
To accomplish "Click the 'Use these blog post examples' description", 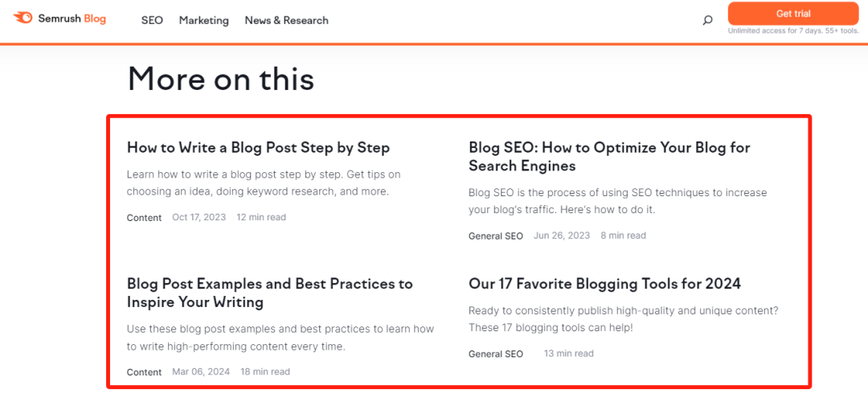I will click(x=280, y=338).
